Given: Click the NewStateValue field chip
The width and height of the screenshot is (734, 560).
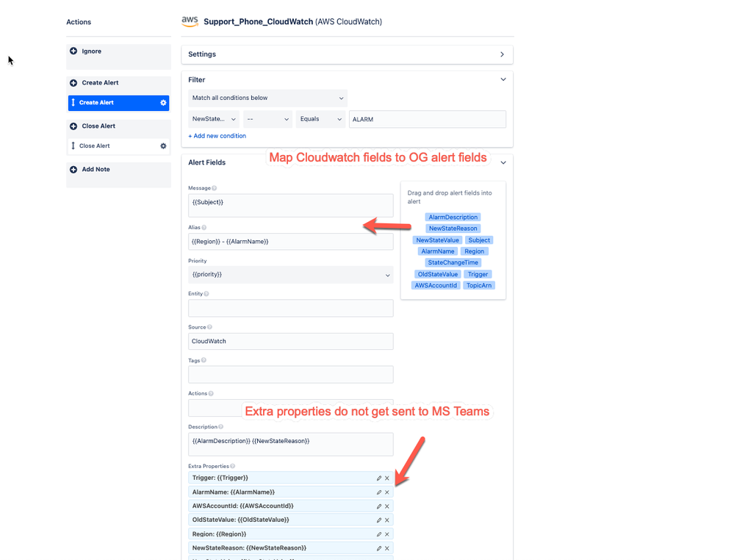Looking at the screenshot, I should pos(438,240).
